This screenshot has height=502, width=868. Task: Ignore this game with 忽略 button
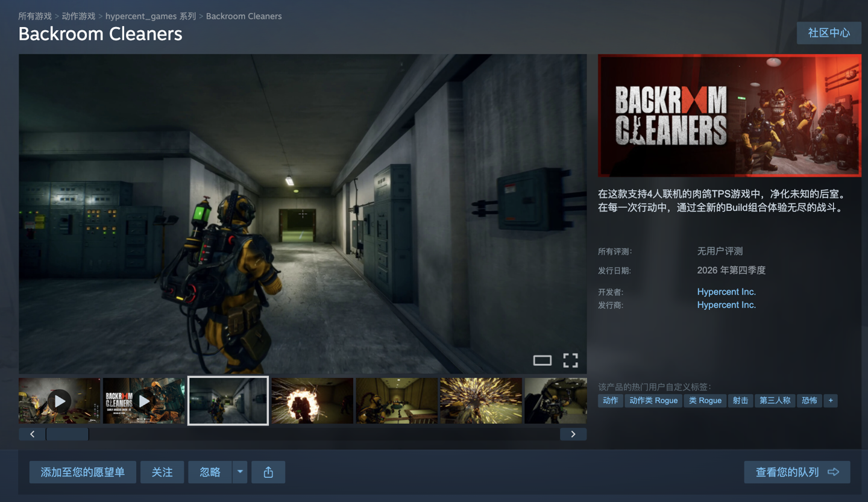tap(210, 472)
